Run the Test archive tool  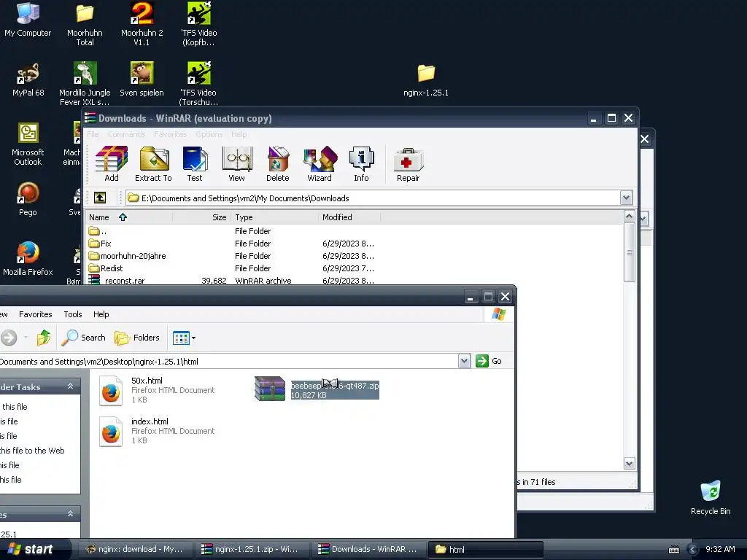[194, 164]
